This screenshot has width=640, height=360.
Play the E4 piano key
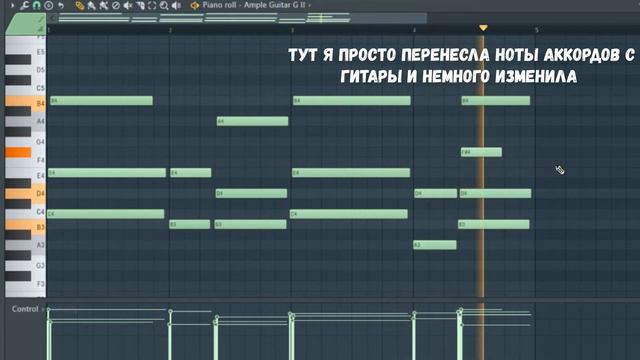point(25,175)
